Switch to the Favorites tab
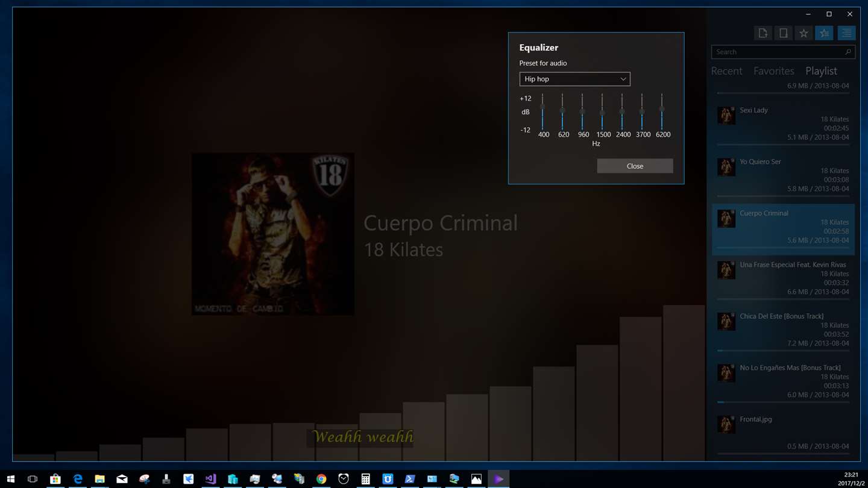 (x=774, y=71)
